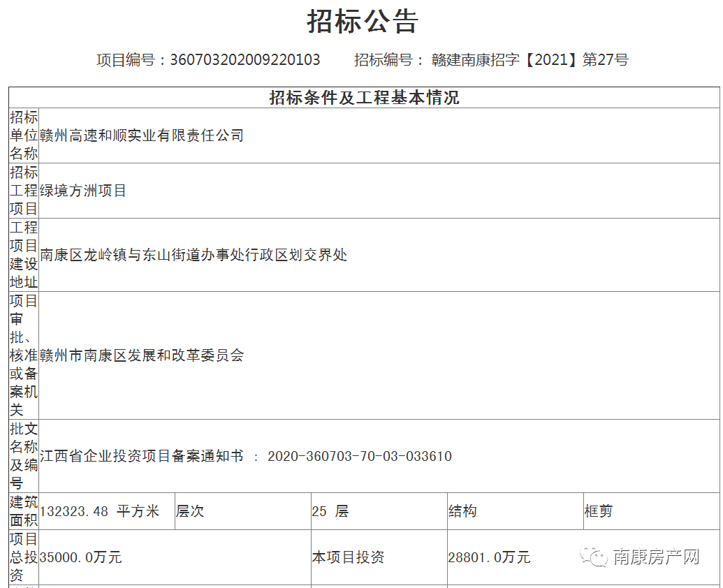Image resolution: width=723 pixels, height=588 pixels.
Task: Select approving authority 赣州市南康区发展和改革委员会
Action: (142, 355)
